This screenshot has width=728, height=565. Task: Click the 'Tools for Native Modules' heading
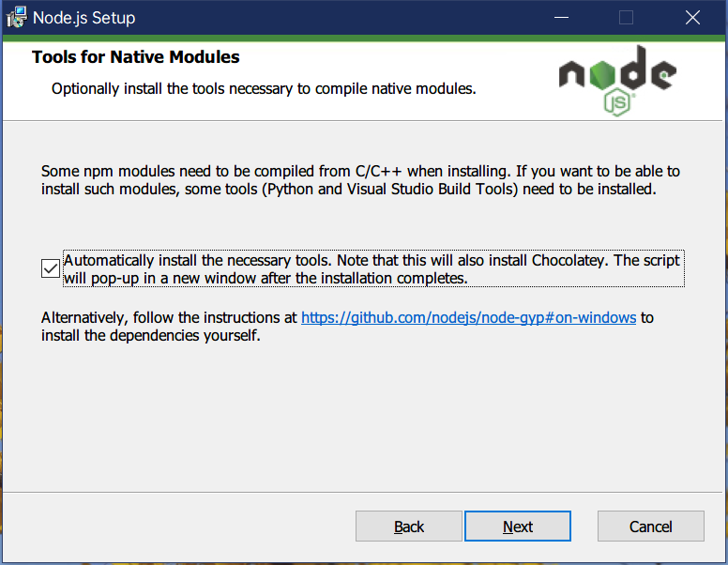coord(136,57)
